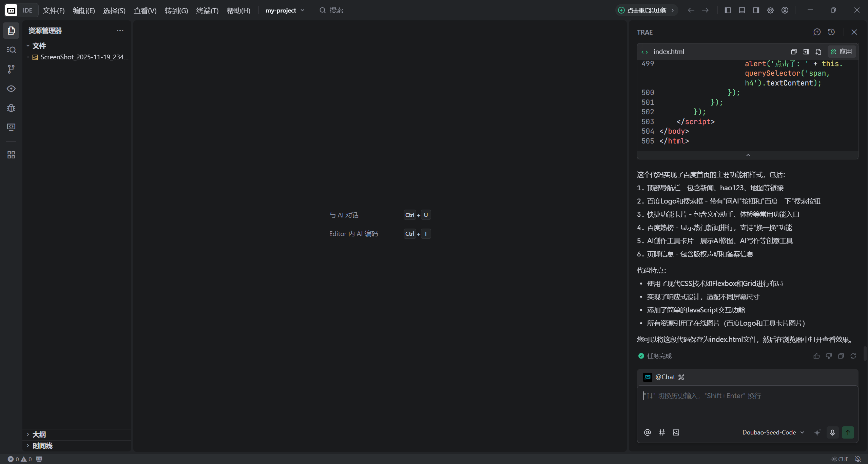Viewport: 868px width, 464px height.
Task: Open the Doubao-Seed-Code model dropdown
Action: [773, 432]
